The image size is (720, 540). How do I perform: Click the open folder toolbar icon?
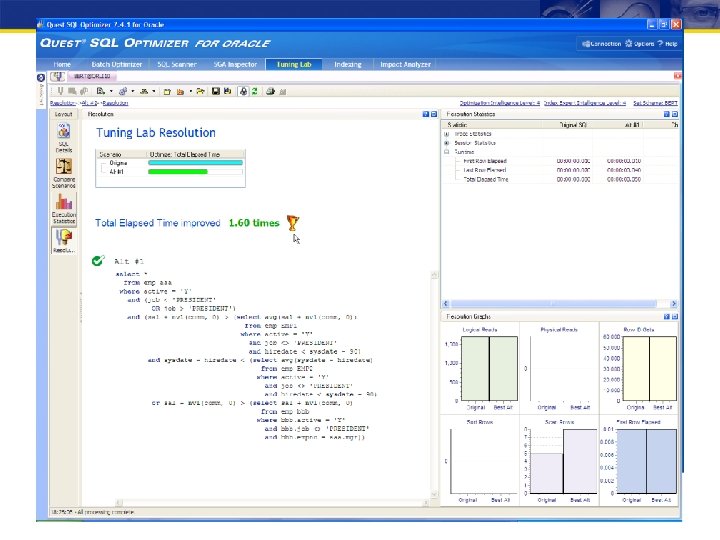click(x=200, y=91)
